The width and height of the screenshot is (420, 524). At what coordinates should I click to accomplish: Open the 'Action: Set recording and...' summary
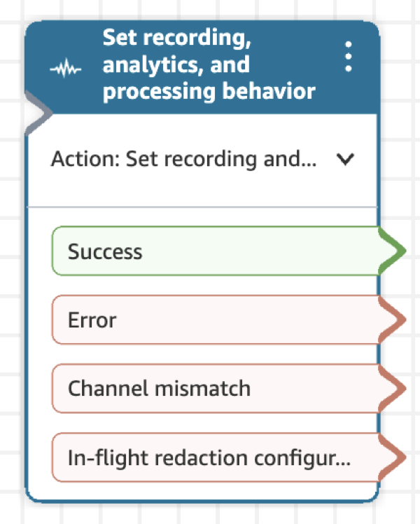click(183, 160)
